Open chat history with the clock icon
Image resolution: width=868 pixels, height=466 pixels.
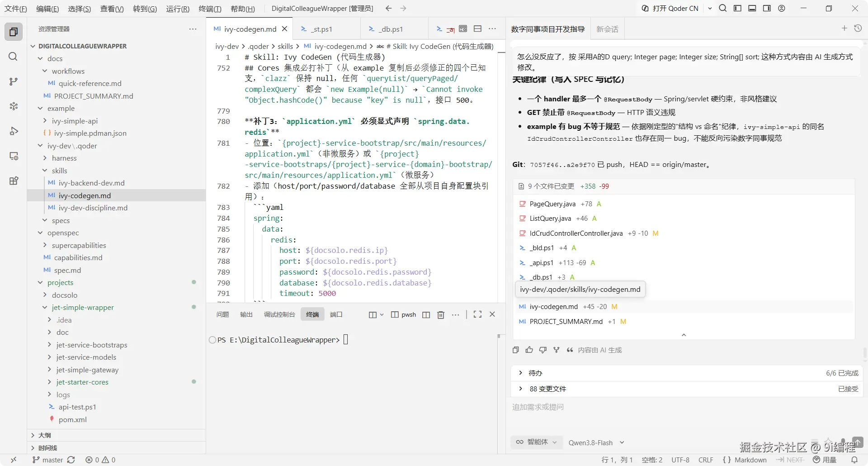858,28
